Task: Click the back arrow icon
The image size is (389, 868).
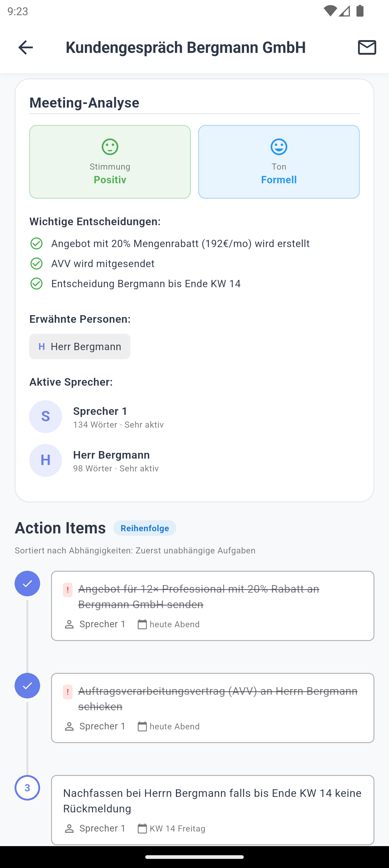Action: [x=25, y=47]
